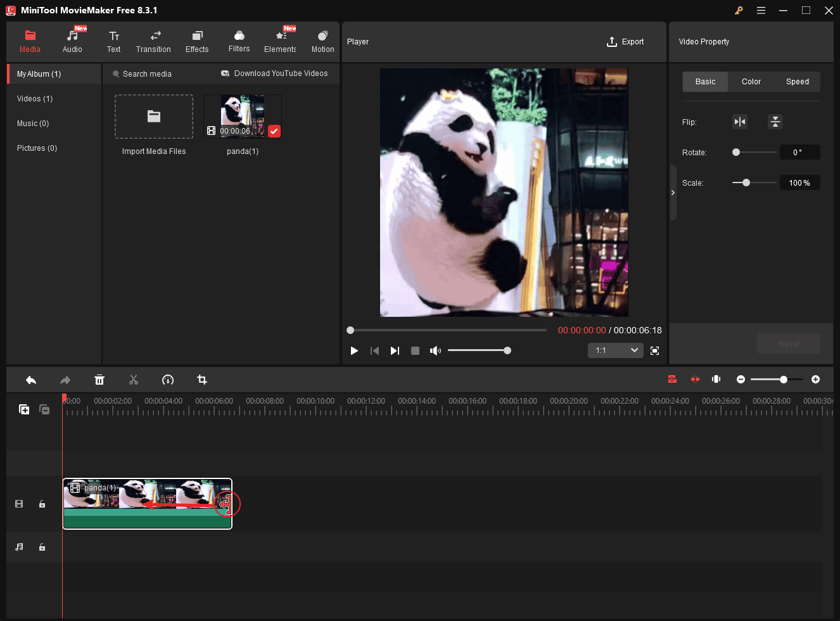Split the clip with the scissors tool

(x=134, y=380)
